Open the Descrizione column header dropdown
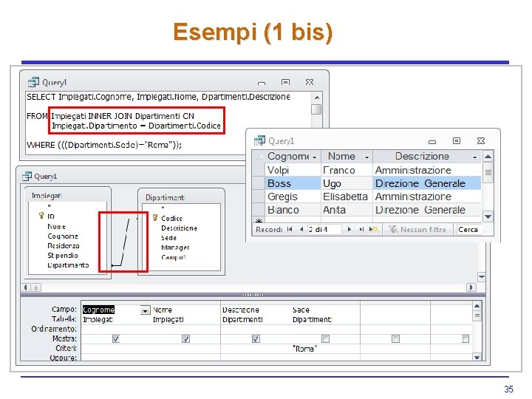 click(474, 157)
